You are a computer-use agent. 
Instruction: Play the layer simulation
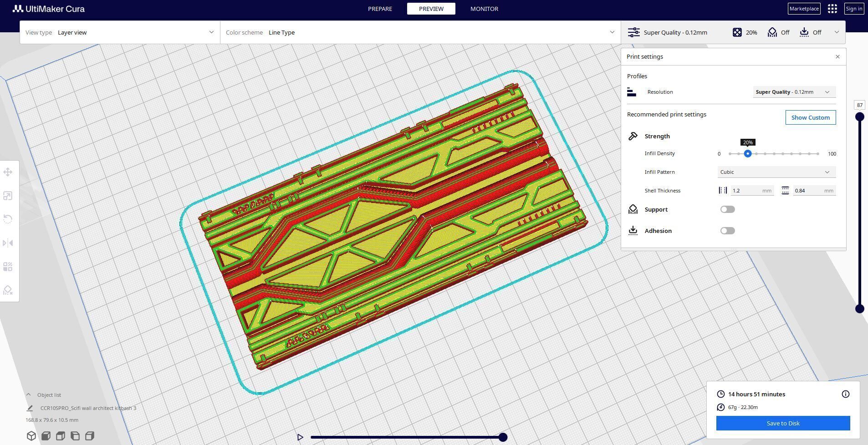pos(300,437)
